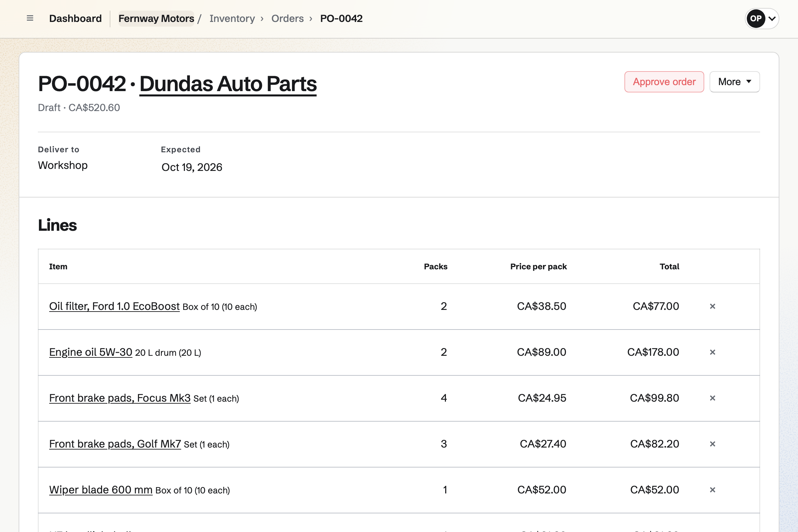Open the Fernway Motors workspace selector
Screen dimensions: 798x532
click(156, 18)
